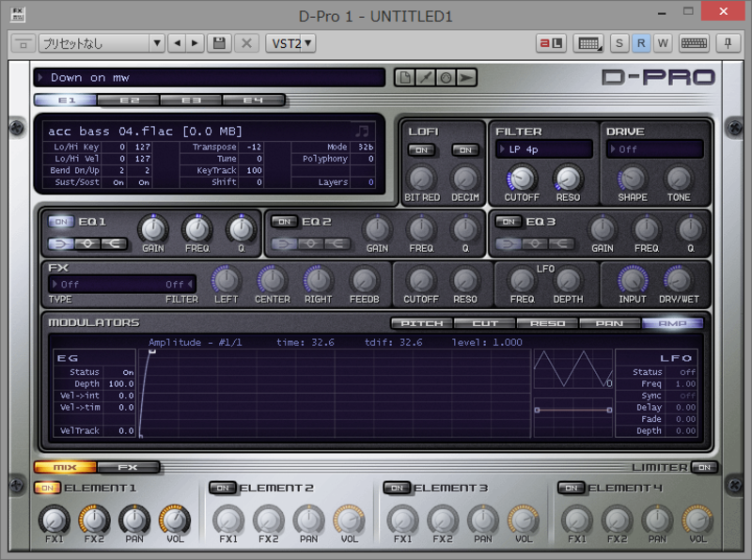Click the EG Depth value 100.0
Screen dimensions: 752x560
[121, 384]
